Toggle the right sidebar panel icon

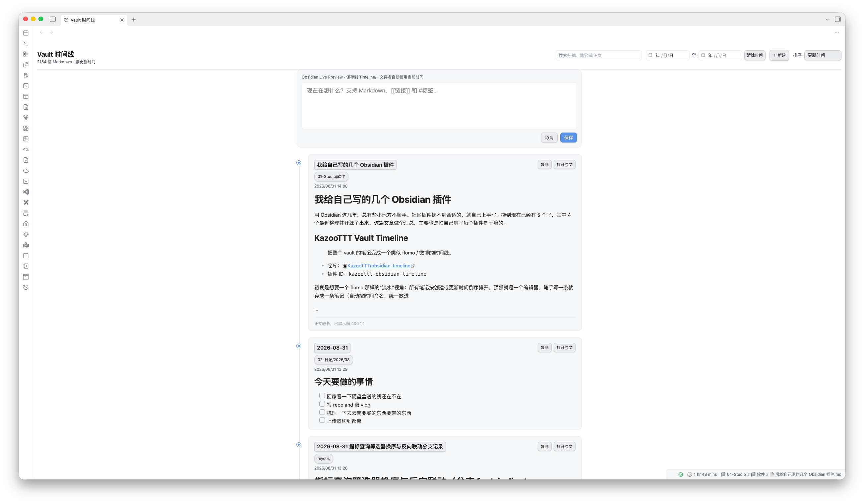(x=837, y=20)
